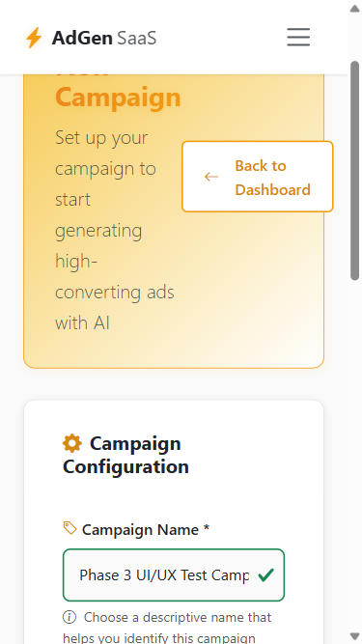The image size is (362, 644).
Task: Click the scrollbar down arrow
Action: coord(355,635)
